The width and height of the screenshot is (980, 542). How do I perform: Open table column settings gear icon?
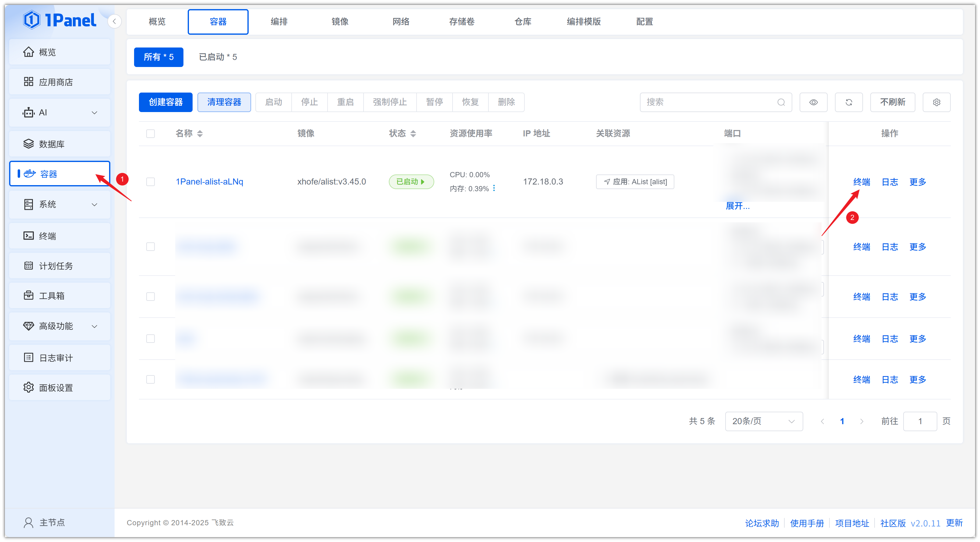936,102
